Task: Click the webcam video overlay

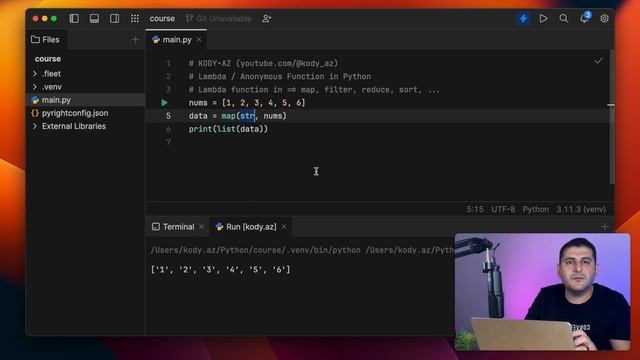Action: coord(542,292)
